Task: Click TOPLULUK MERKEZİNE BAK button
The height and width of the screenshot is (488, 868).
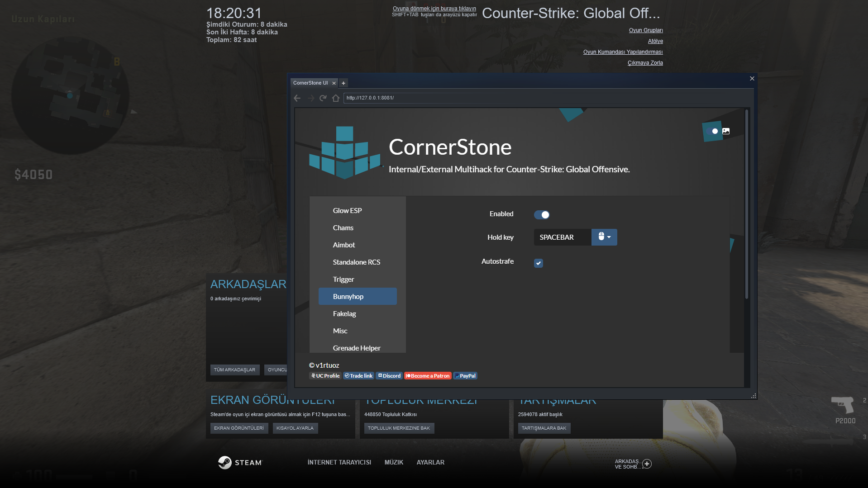Action: click(399, 428)
